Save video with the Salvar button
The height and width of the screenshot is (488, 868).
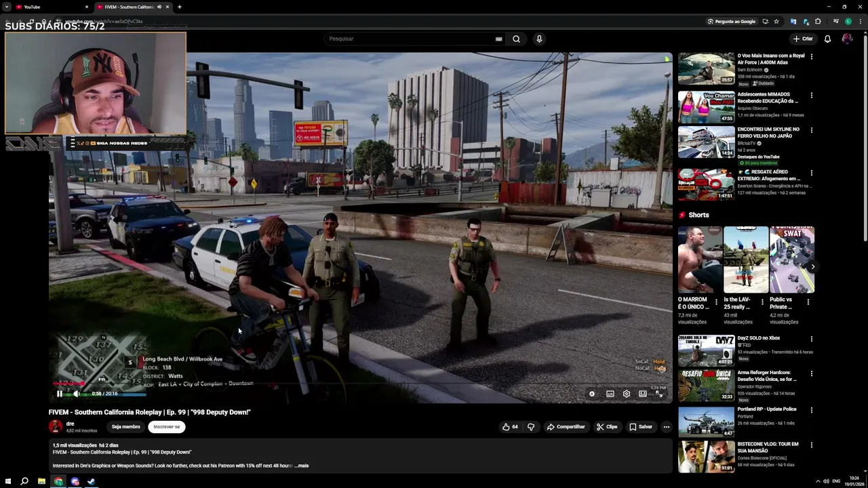click(641, 427)
